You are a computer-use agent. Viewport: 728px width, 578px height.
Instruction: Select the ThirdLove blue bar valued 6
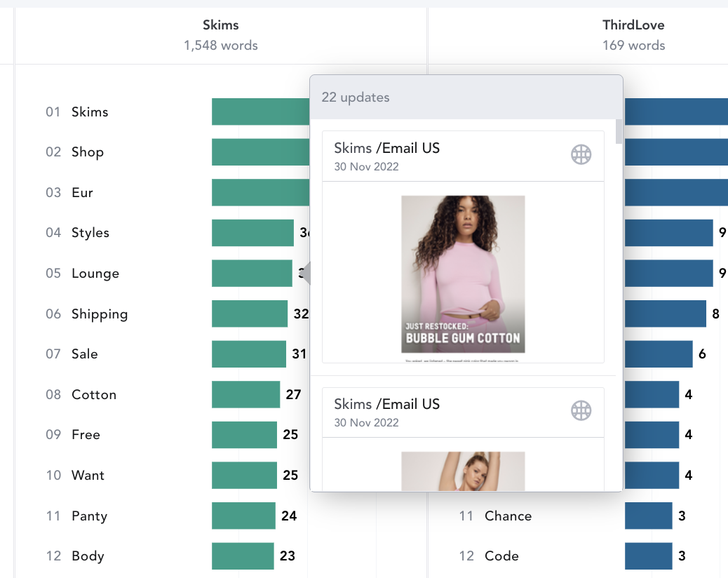[x=659, y=354]
